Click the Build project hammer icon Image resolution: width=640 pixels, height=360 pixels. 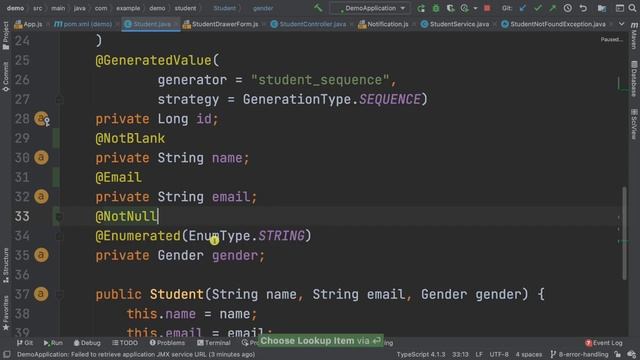click(x=318, y=8)
